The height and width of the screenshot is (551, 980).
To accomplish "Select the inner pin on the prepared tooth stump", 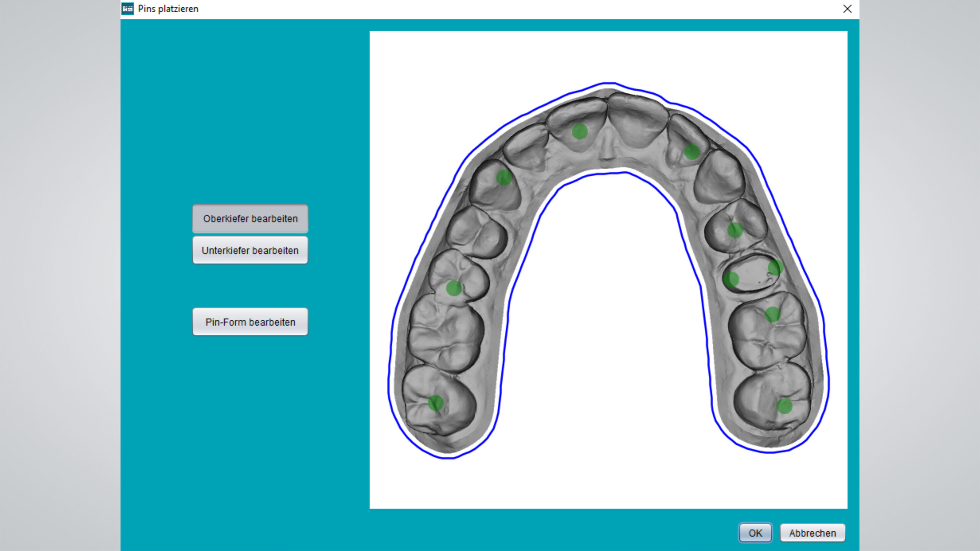I will (x=731, y=279).
